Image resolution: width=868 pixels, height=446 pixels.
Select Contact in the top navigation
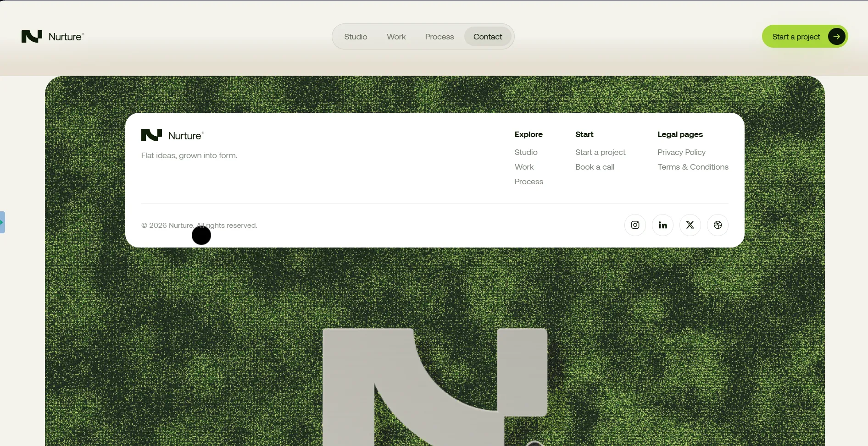click(488, 37)
